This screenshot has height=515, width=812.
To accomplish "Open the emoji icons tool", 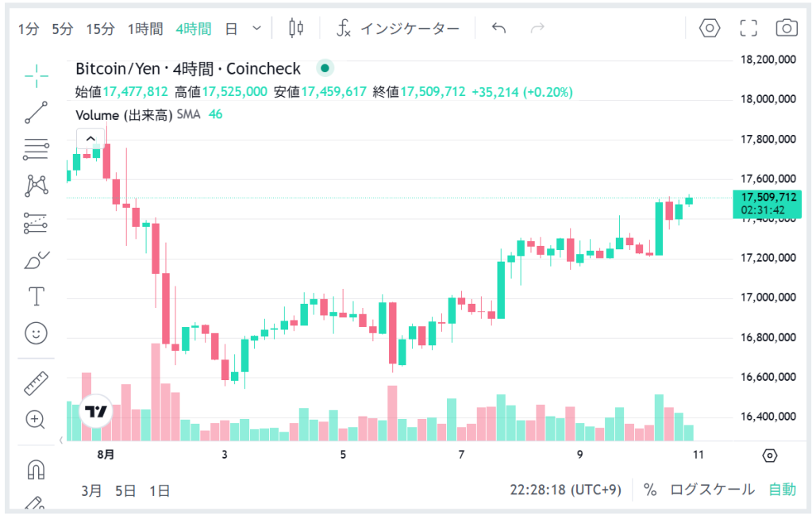I will coord(36,333).
